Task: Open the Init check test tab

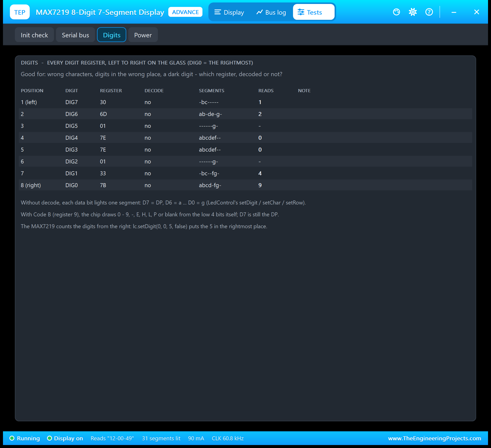Action: [34, 35]
